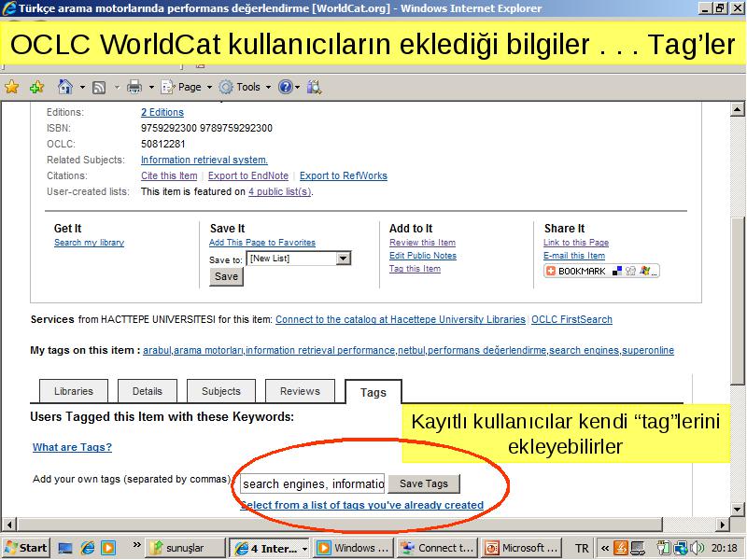Click the Research icon in toolbar
The image size is (747, 560).
(x=315, y=87)
